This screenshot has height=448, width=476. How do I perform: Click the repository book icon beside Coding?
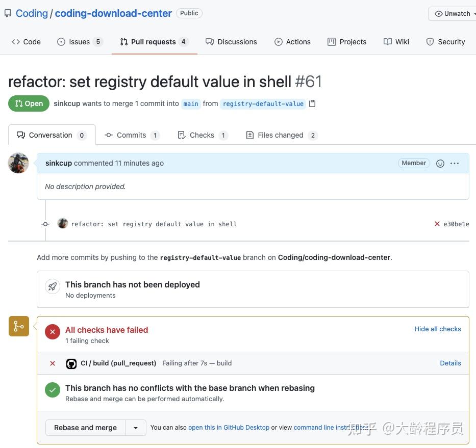coord(7,13)
